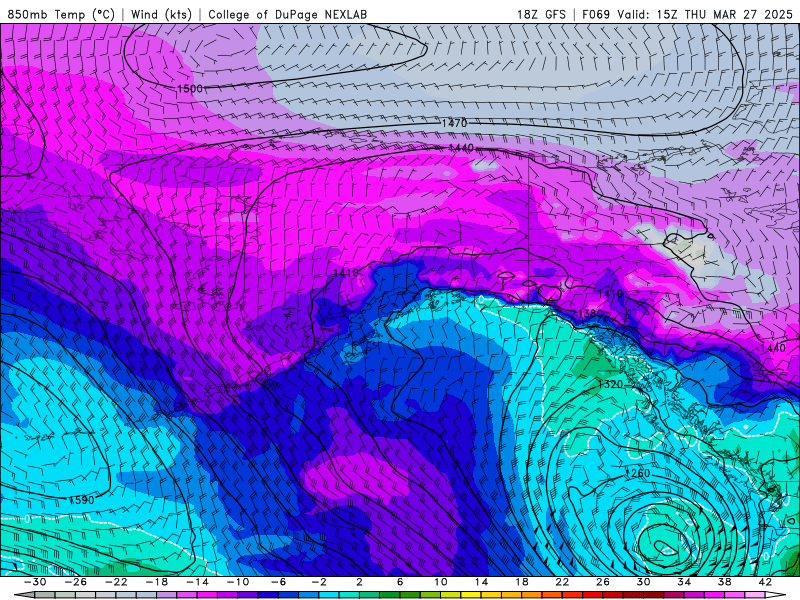
Task: Select the positive 14 colorbar tick label
Action: tap(481, 582)
